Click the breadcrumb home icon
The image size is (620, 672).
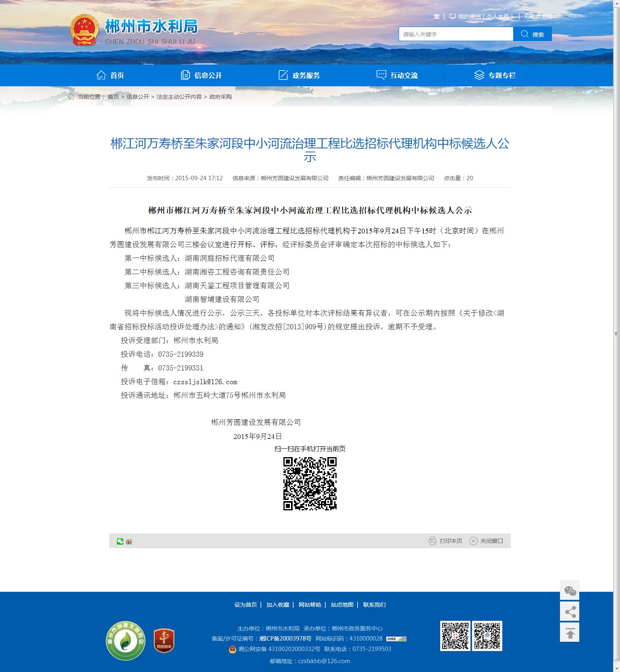(x=71, y=97)
